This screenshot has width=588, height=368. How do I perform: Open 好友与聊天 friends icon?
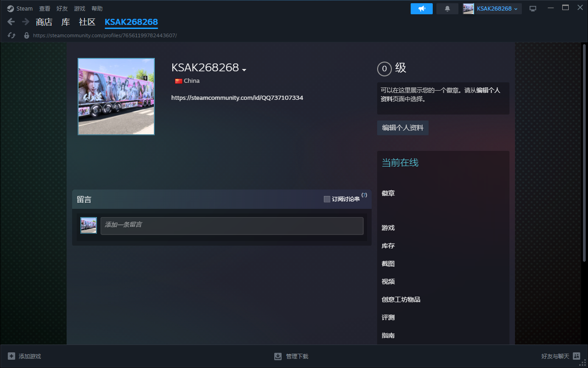[577, 356]
